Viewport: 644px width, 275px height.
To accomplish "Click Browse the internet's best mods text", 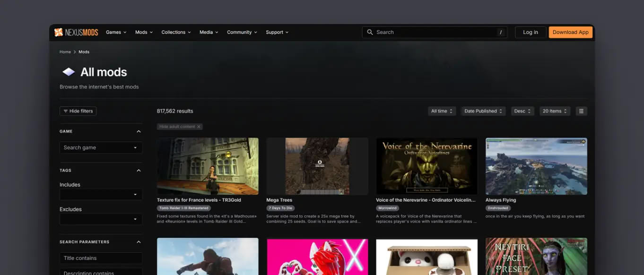I will pos(99,87).
